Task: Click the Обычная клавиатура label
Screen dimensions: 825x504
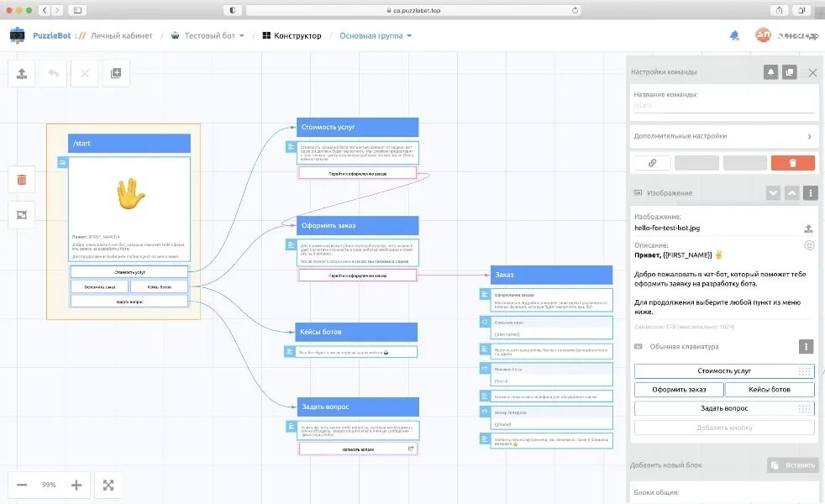Action: [684, 347]
